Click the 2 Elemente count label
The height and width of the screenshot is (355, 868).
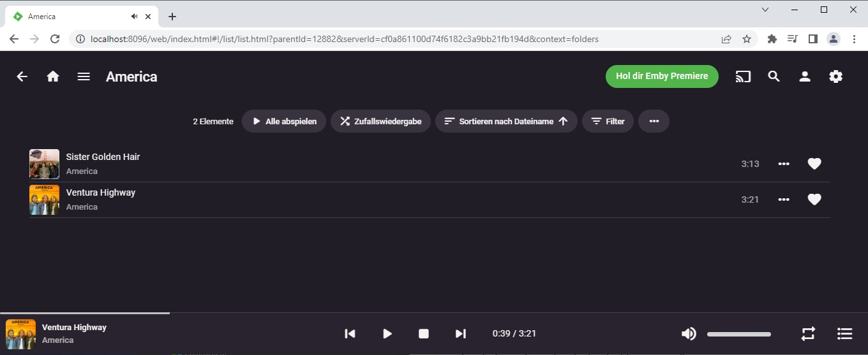coord(213,121)
